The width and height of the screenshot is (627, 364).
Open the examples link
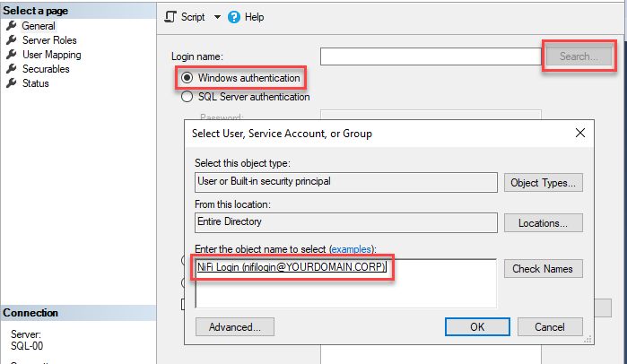point(353,248)
